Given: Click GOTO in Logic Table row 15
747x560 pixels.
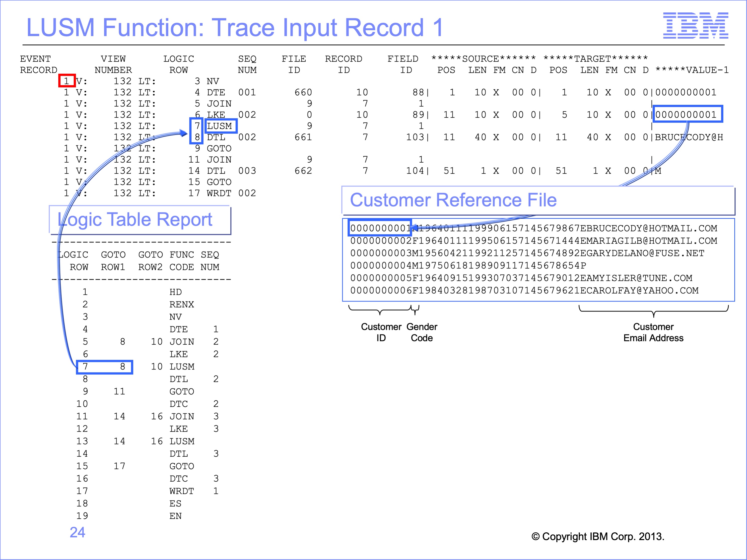Looking at the screenshot, I should pos(182,466).
